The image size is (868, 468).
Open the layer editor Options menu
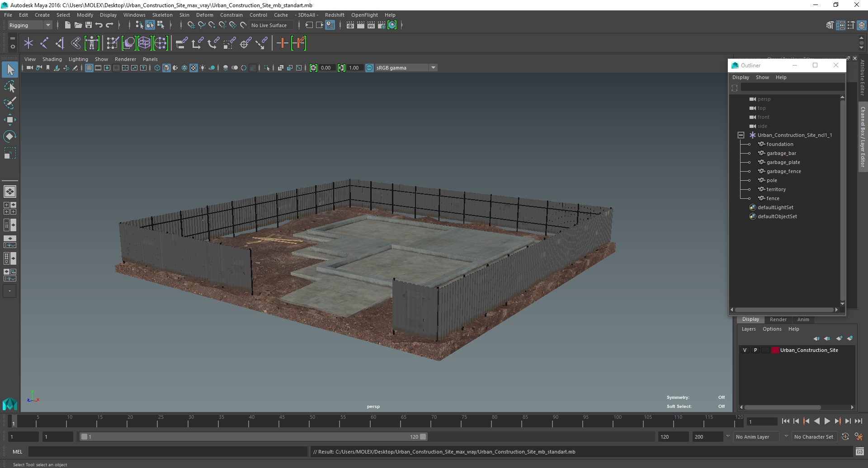click(772, 329)
